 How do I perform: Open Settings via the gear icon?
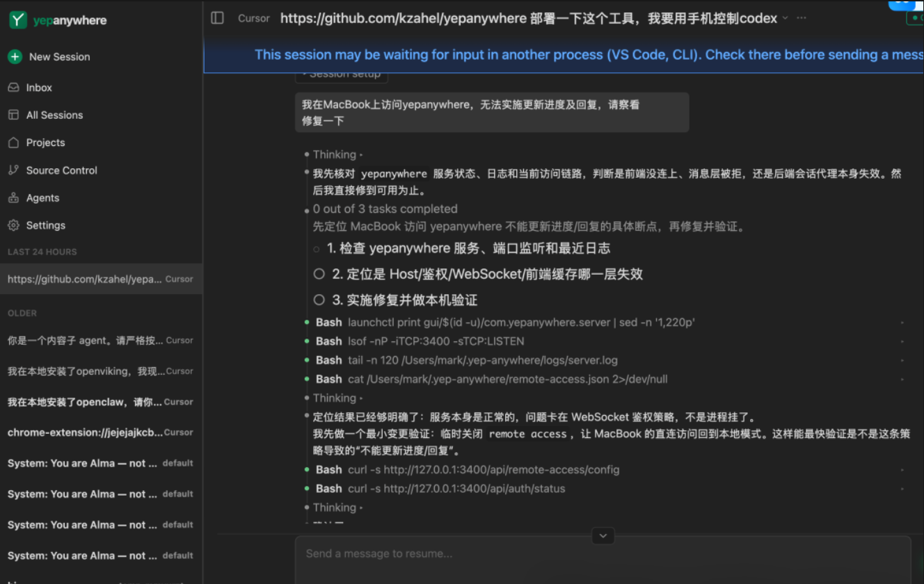point(13,225)
